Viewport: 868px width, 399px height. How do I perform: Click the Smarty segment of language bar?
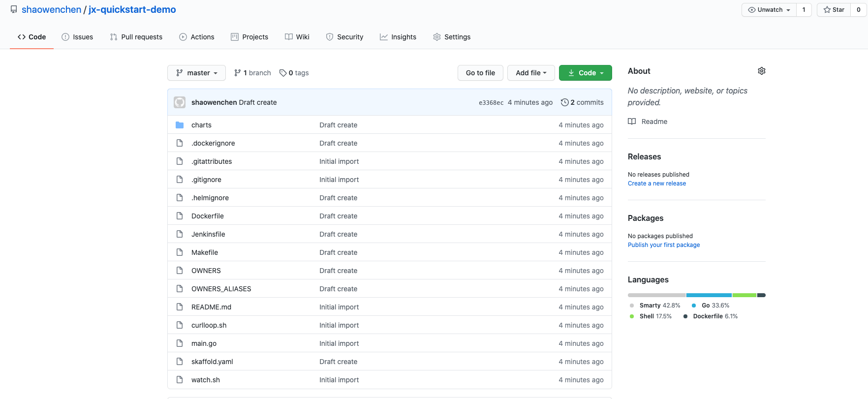[657, 295]
